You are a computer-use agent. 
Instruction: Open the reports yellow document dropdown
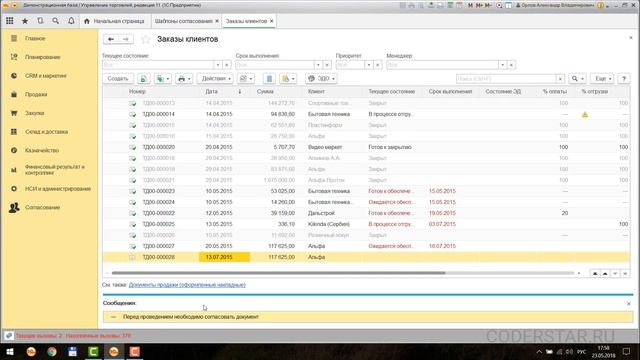[288, 78]
